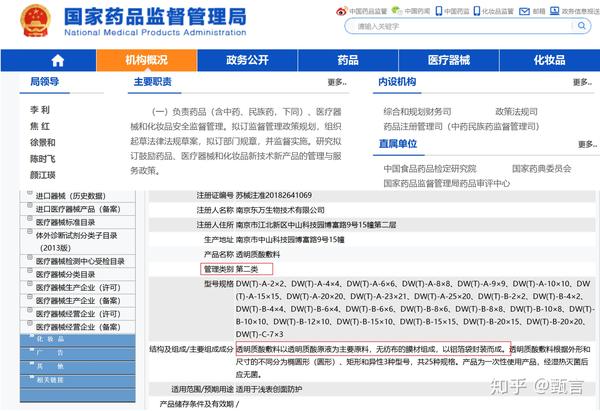Click the bullet icon beside 医疗器械生产企业(许可)

29,284
